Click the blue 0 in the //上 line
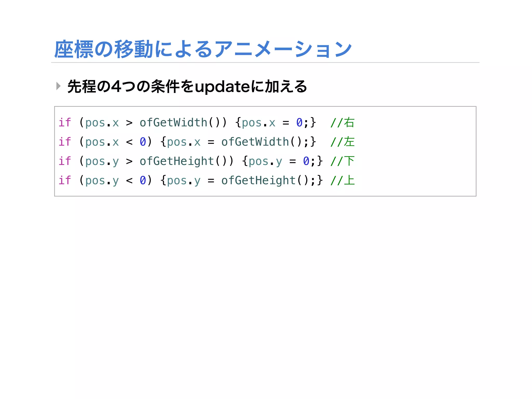 [x=143, y=180]
